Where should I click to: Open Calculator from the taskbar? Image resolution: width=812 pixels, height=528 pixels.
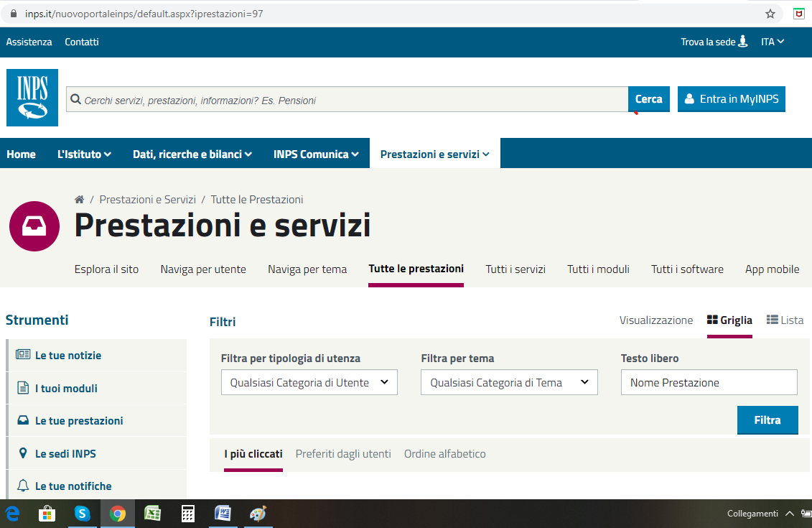click(188, 514)
